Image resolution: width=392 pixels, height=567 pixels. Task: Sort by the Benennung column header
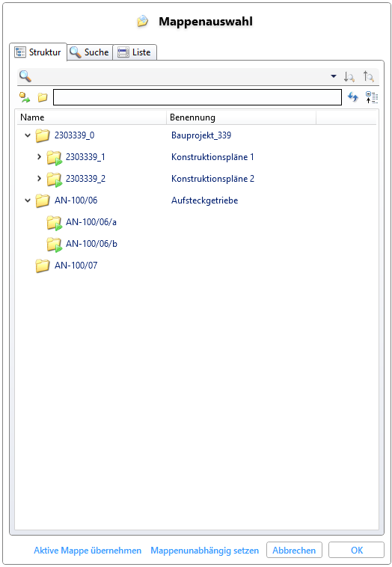241,117
